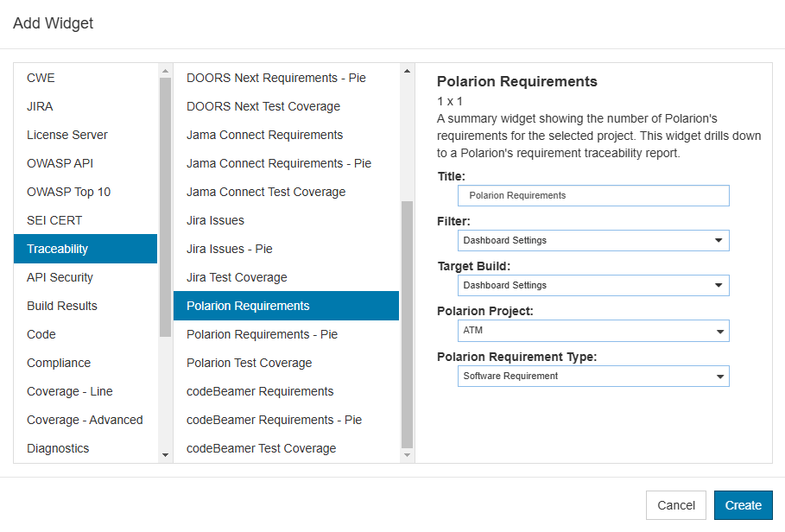This screenshot has width=785, height=532.
Task: Click the category list scroll-up arrow
Action: tap(165, 71)
